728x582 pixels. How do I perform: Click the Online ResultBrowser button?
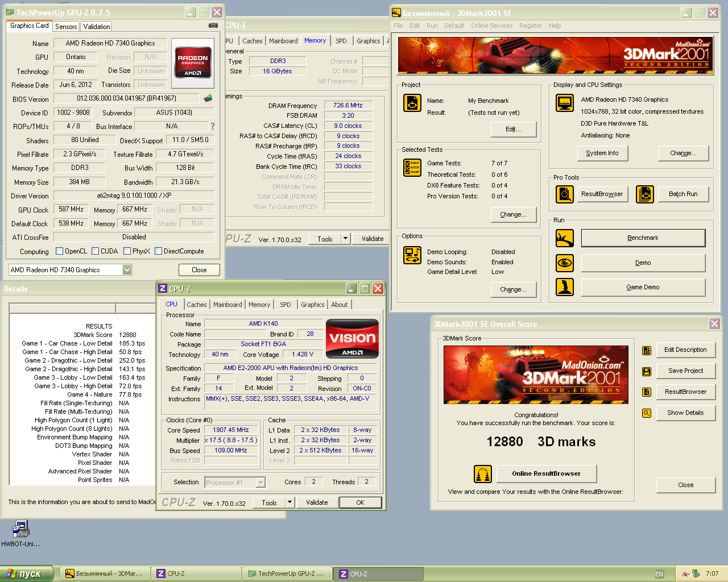coord(546,473)
